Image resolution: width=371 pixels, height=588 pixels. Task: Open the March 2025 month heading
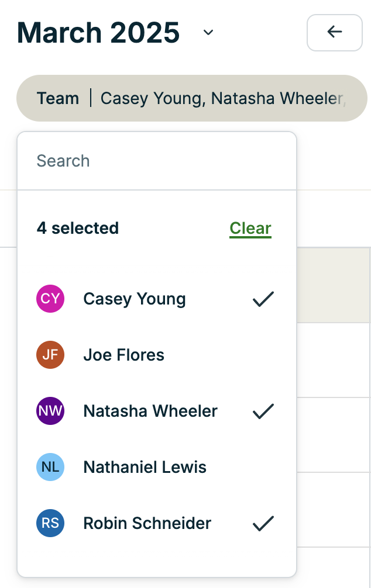98,33
